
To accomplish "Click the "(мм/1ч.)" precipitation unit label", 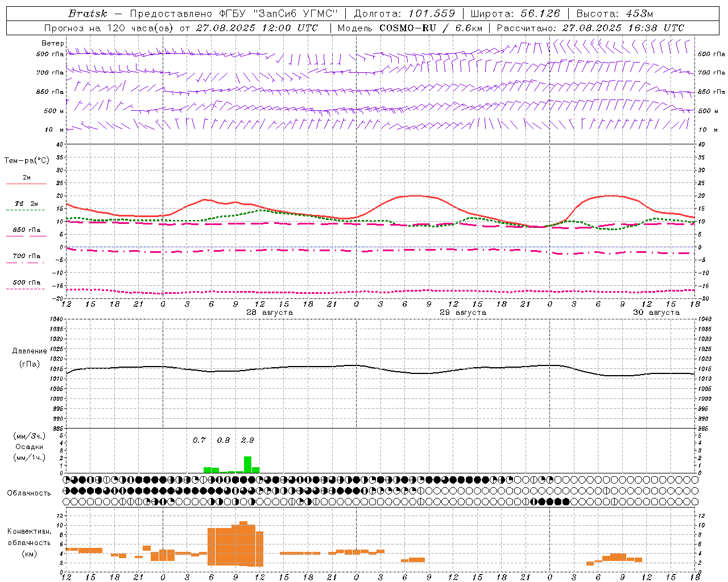I will 30,458.
